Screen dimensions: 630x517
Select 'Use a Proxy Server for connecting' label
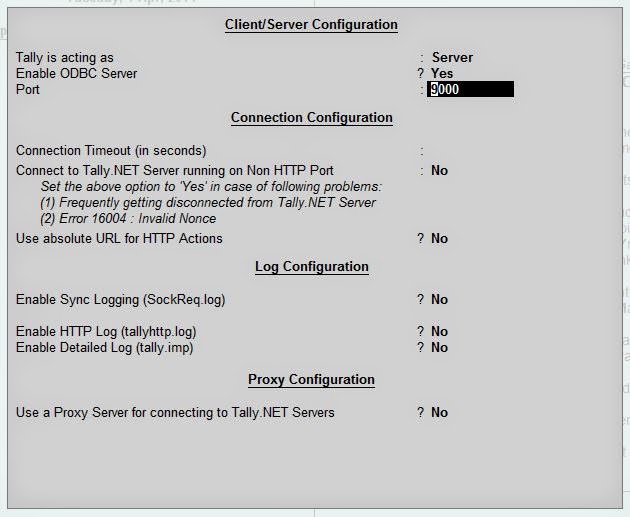(175, 413)
